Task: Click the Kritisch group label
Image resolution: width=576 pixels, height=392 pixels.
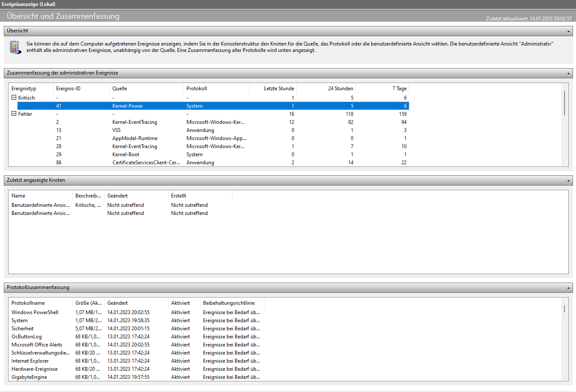Action: pos(26,98)
